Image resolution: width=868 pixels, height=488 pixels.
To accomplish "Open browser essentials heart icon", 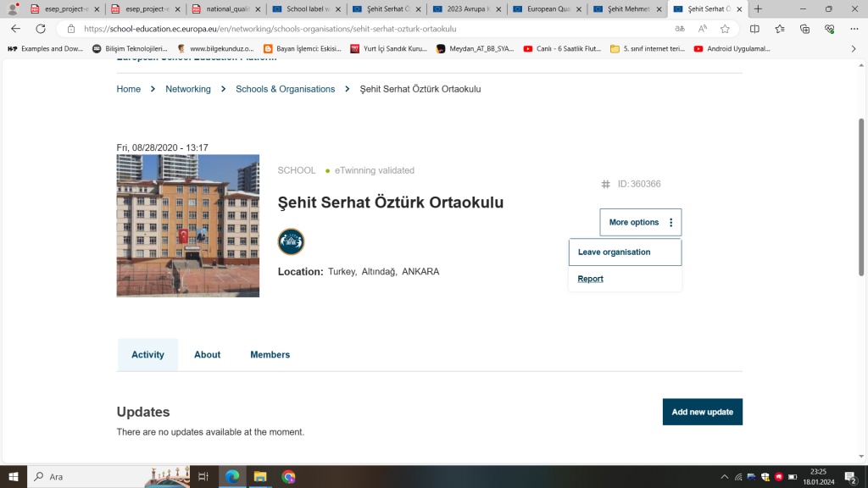I will click(829, 29).
